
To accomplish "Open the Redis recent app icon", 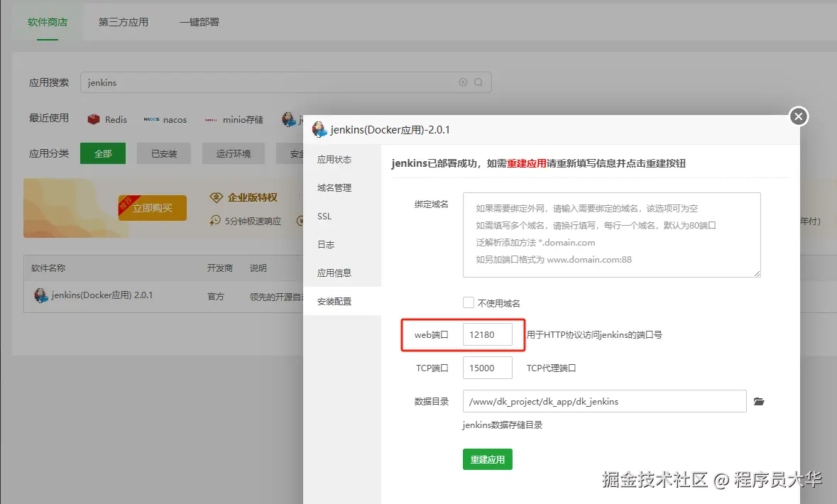I will (94, 119).
